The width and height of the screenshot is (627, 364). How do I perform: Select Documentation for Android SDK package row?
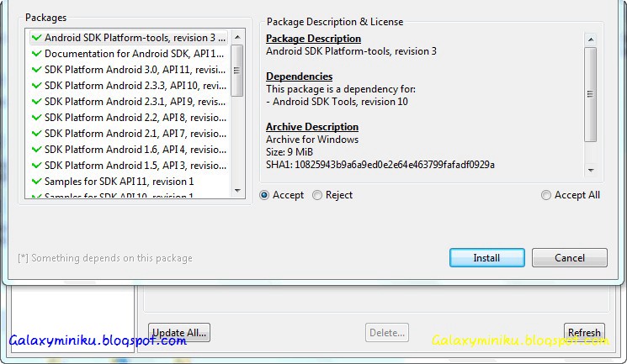coord(129,54)
